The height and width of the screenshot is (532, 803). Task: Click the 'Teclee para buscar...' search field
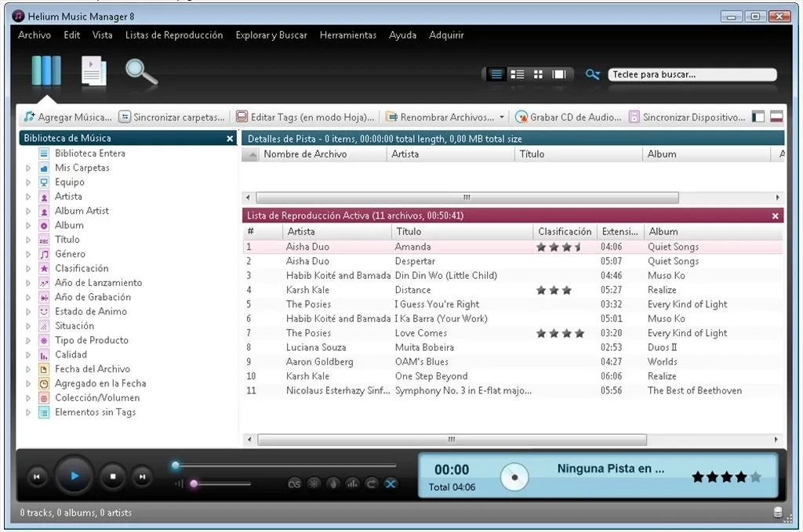tap(692, 74)
